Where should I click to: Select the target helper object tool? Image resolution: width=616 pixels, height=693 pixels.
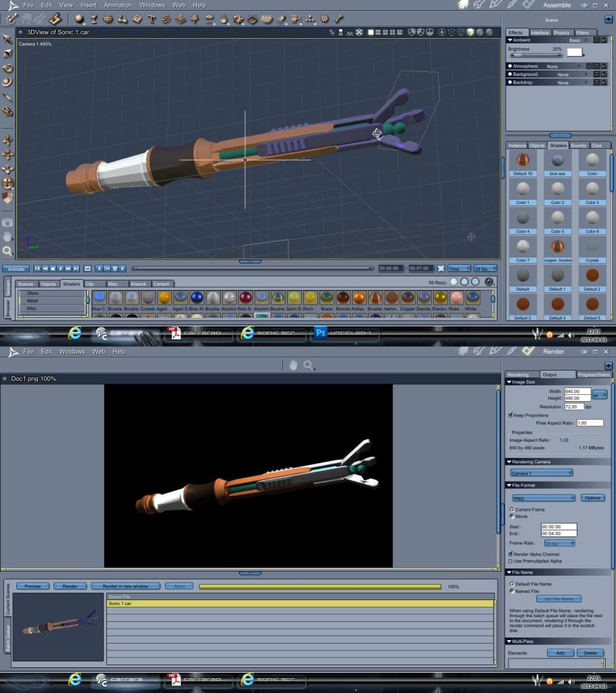click(324, 18)
